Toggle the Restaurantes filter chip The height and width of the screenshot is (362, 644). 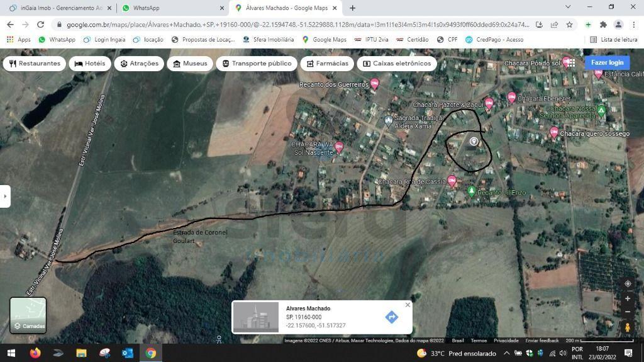pyautogui.click(x=35, y=64)
